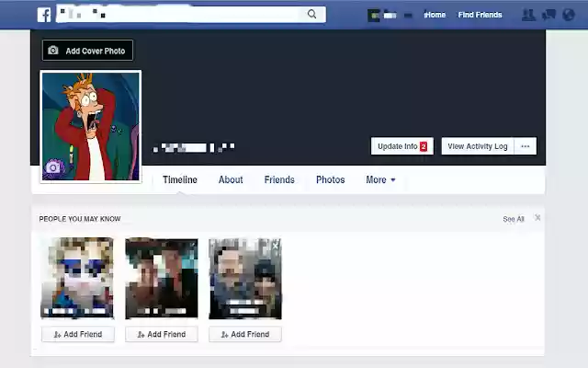
Task: Click Update Info button
Action: (402, 146)
